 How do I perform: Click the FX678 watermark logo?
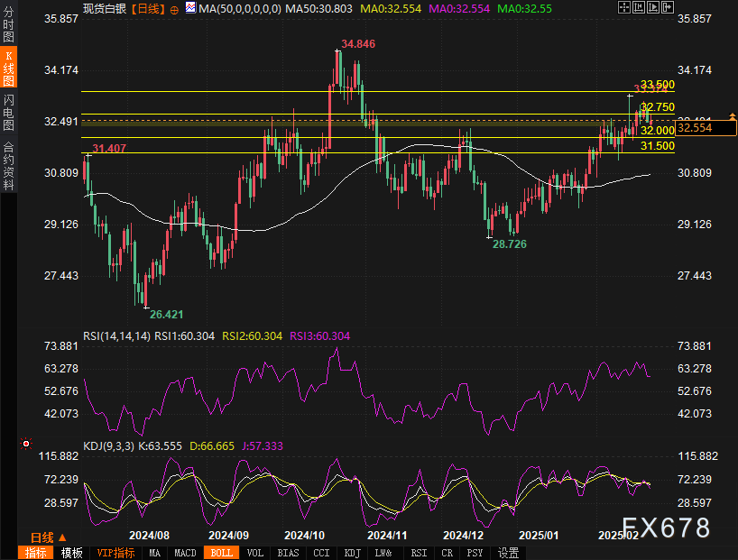point(665,528)
